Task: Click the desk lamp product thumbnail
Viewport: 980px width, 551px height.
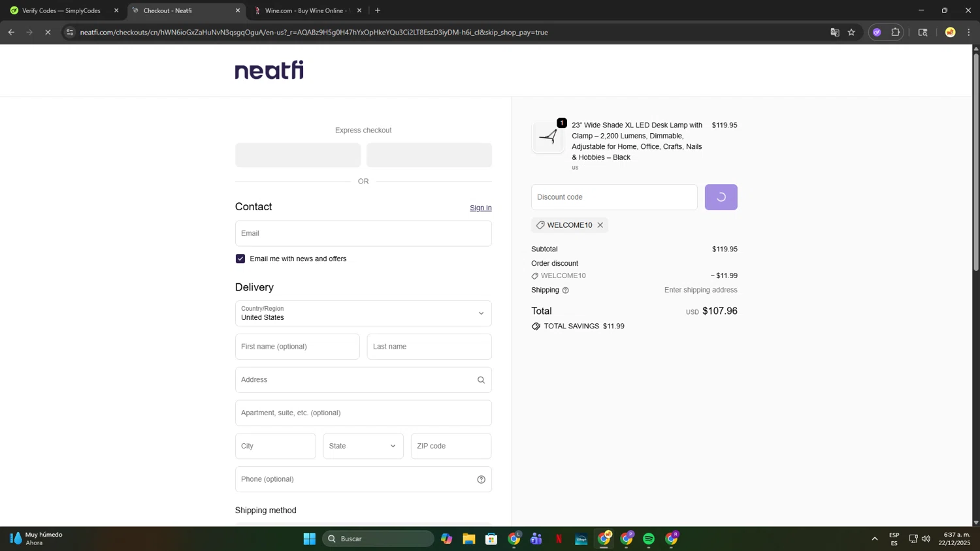Action: [547, 137]
